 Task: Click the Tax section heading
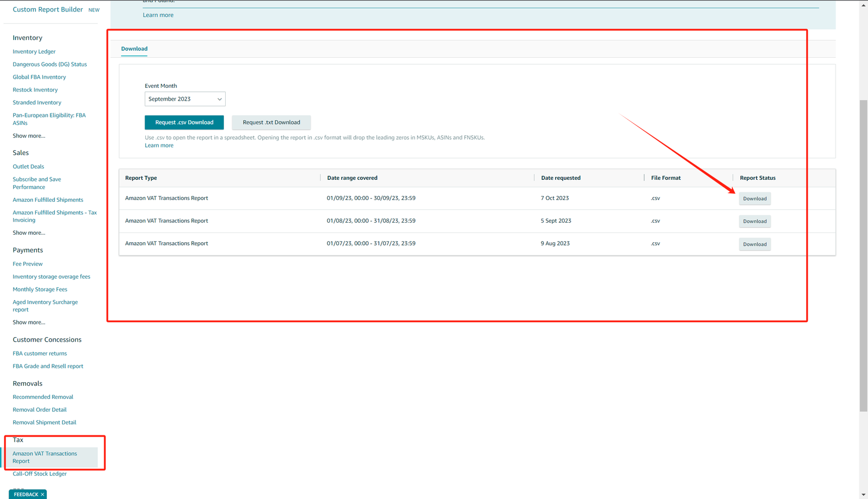18,440
